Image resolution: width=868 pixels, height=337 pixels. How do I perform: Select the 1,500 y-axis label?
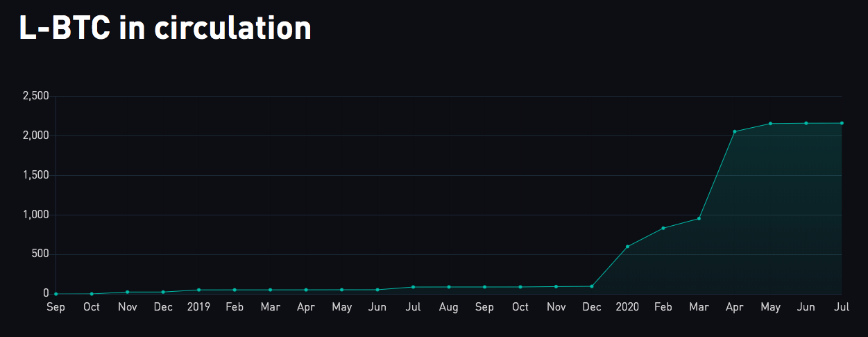coord(35,175)
